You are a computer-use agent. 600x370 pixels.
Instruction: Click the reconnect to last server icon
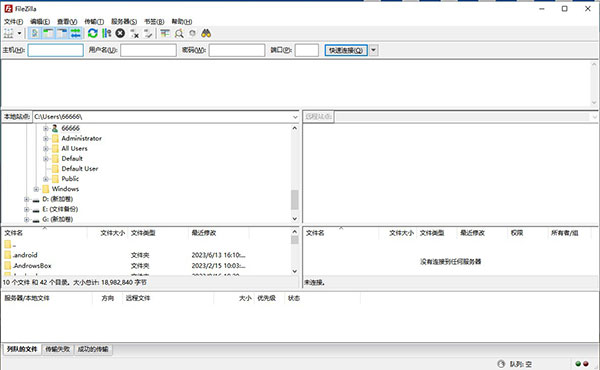pos(148,34)
